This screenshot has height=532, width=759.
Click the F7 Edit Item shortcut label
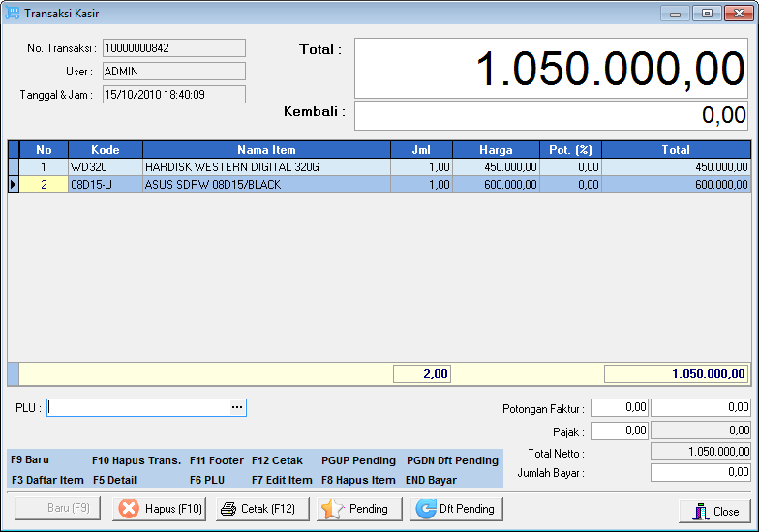coord(282,480)
